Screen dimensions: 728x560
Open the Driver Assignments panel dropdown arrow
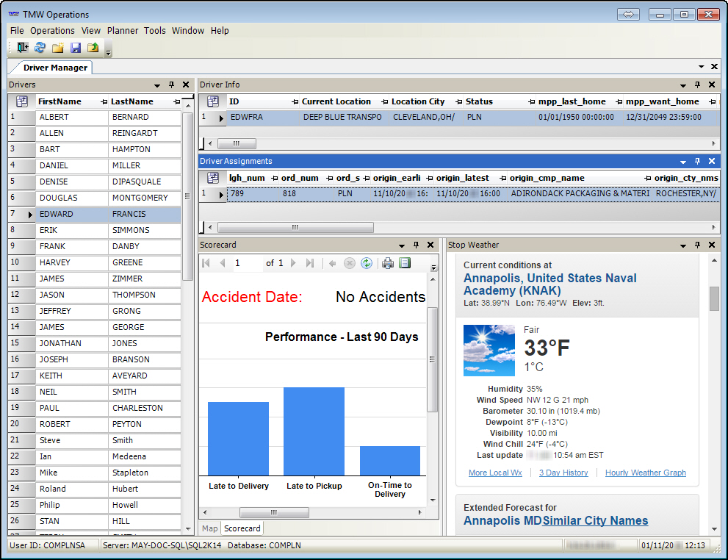click(683, 162)
